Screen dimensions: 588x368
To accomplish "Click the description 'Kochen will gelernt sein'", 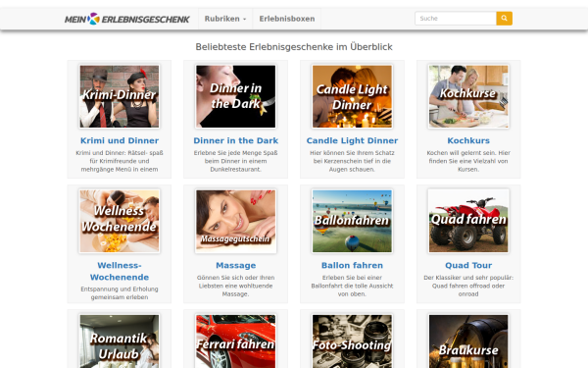I will click(x=468, y=161).
